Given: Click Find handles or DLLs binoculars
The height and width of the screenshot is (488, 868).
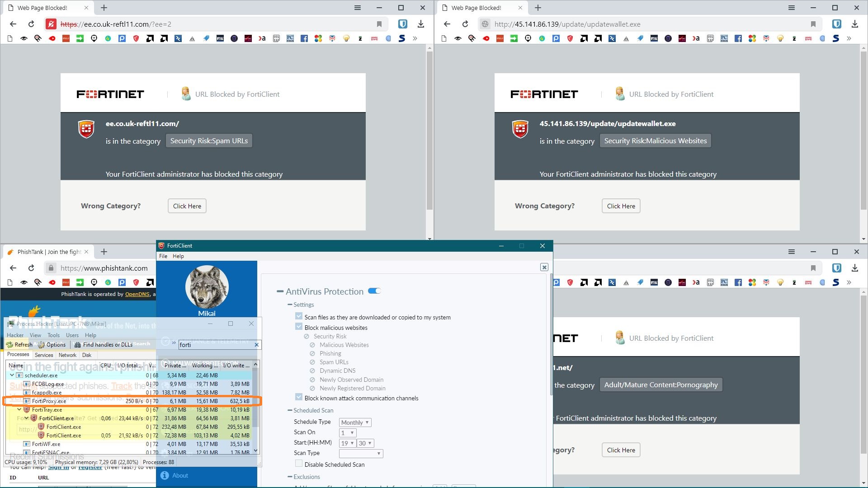Looking at the screenshot, I should [x=78, y=345].
